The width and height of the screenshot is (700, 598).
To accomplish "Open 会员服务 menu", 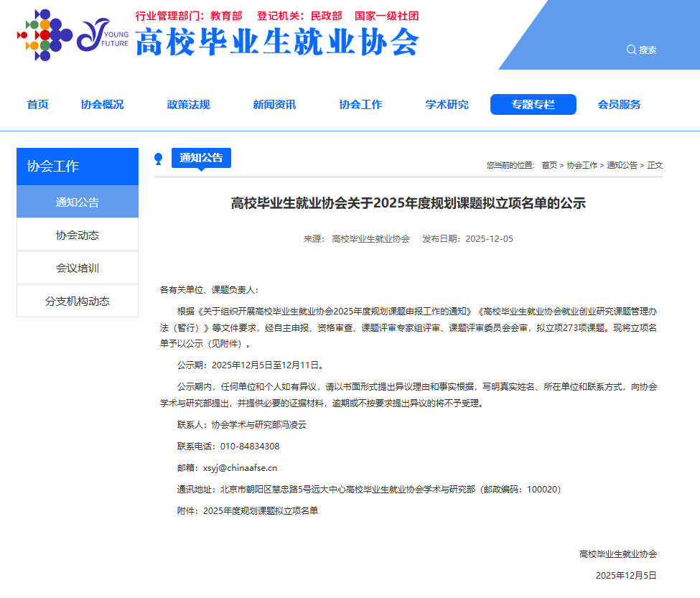I will pos(619,105).
